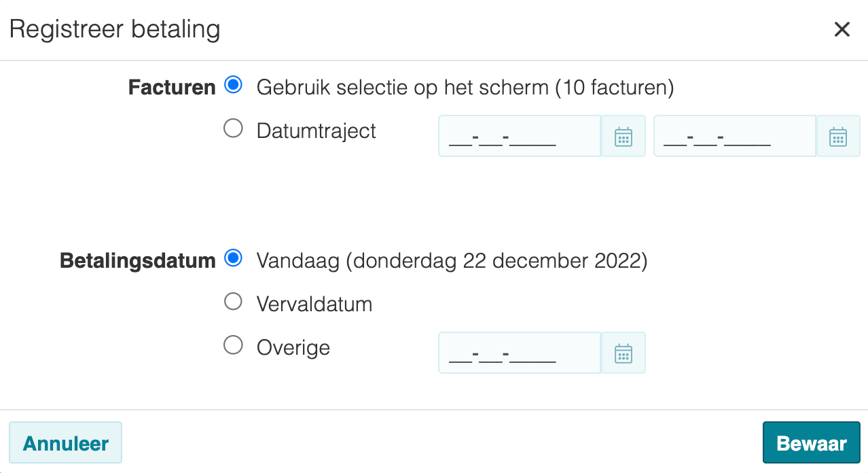This screenshot has width=868, height=473.
Task: Click the Annuleer button
Action: [66, 443]
